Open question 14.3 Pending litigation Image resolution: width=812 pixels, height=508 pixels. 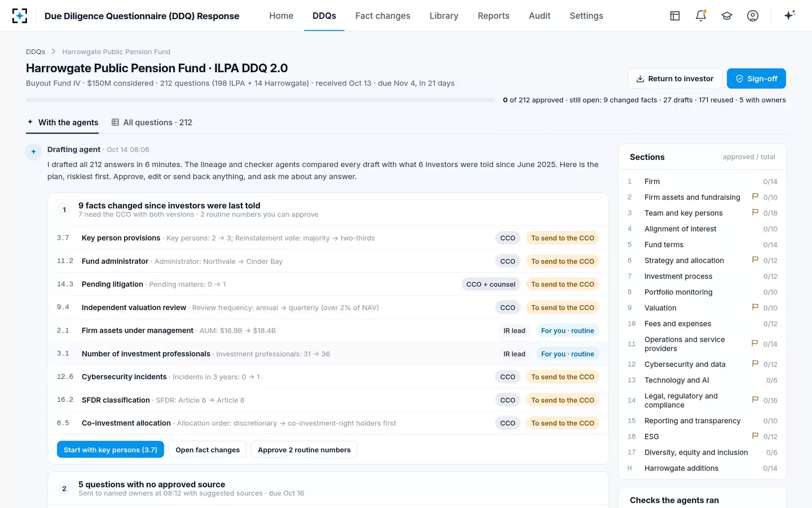click(x=328, y=284)
